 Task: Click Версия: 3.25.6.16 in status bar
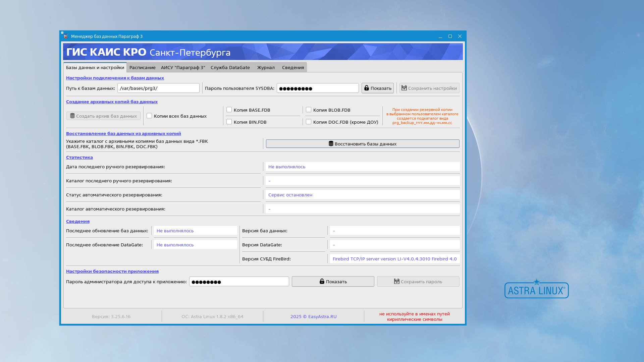tap(111, 316)
